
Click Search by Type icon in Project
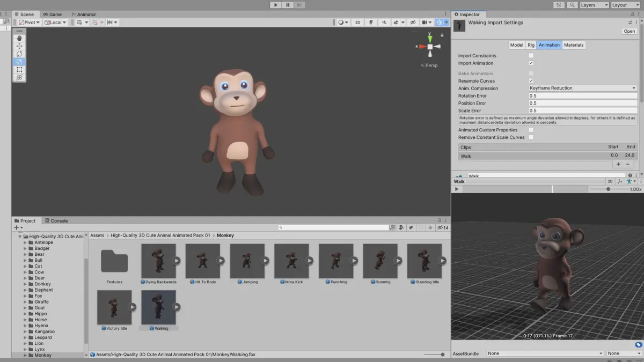click(401, 228)
